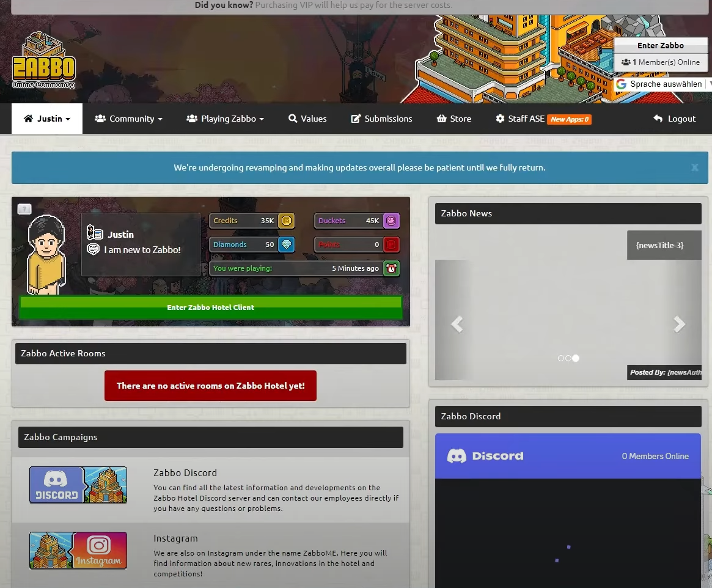712x588 pixels.
Task: Click the purple Duckets icon
Action: [x=391, y=221]
